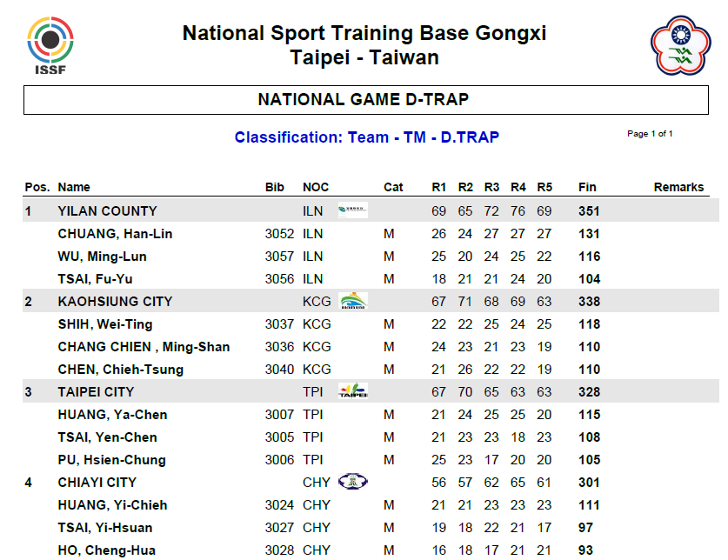Screen dimensions: 728x560
Task: Click the National Sport Training Base Gongxi title
Action: click(364, 34)
